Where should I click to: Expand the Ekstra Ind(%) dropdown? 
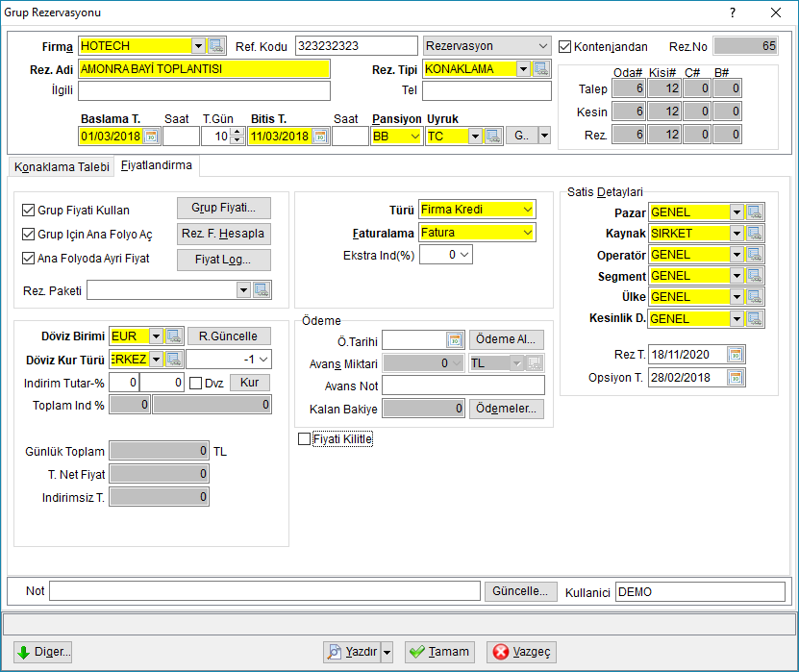(464, 254)
